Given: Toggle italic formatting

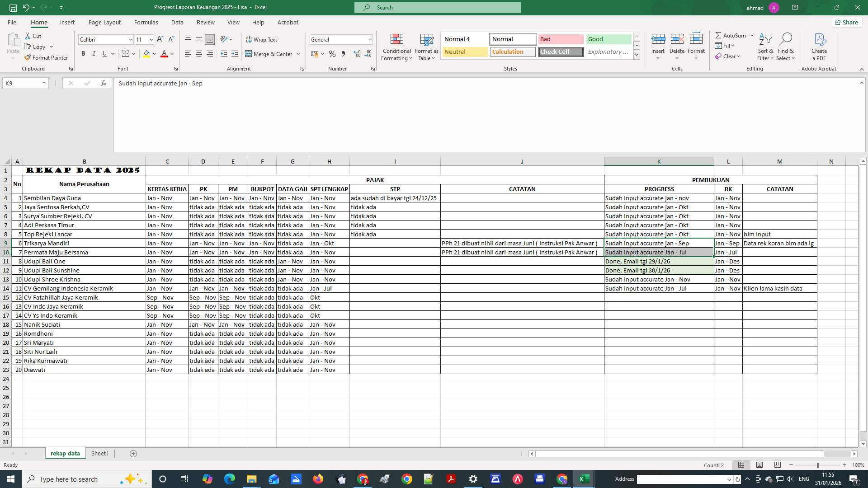Looking at the screenshot, I should (94, 53).
